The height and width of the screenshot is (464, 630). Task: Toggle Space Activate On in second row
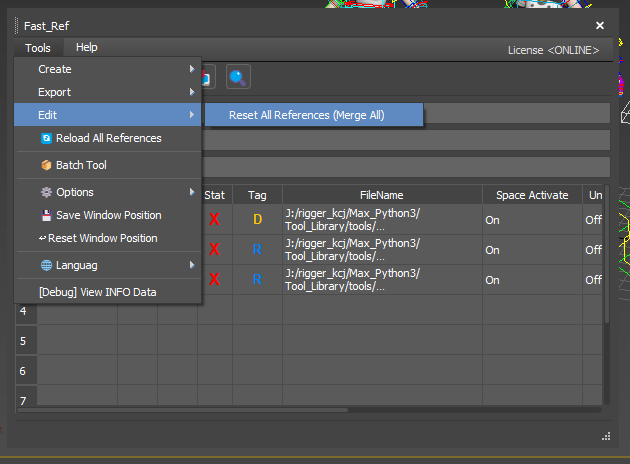point(492,250)
